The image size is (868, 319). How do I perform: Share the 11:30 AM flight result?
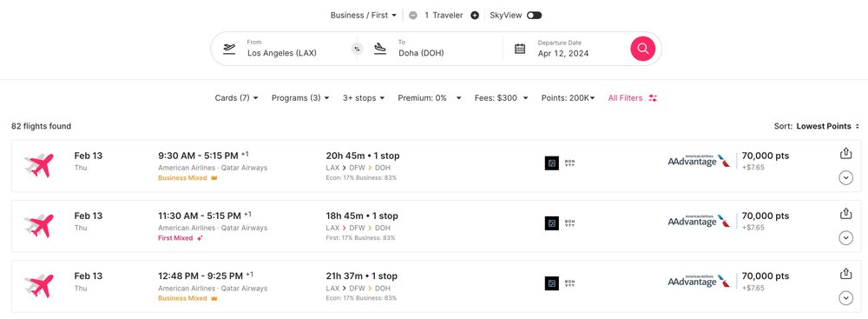[x=845, y=214]
